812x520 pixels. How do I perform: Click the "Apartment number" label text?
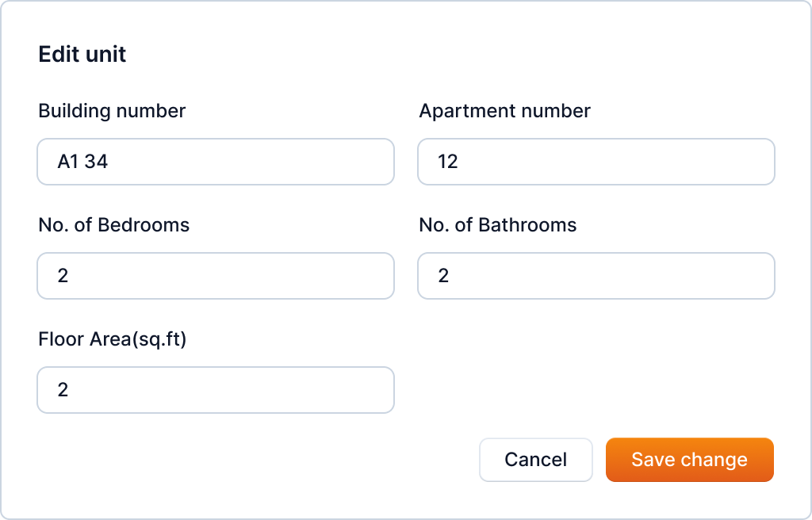click(504, 111)
